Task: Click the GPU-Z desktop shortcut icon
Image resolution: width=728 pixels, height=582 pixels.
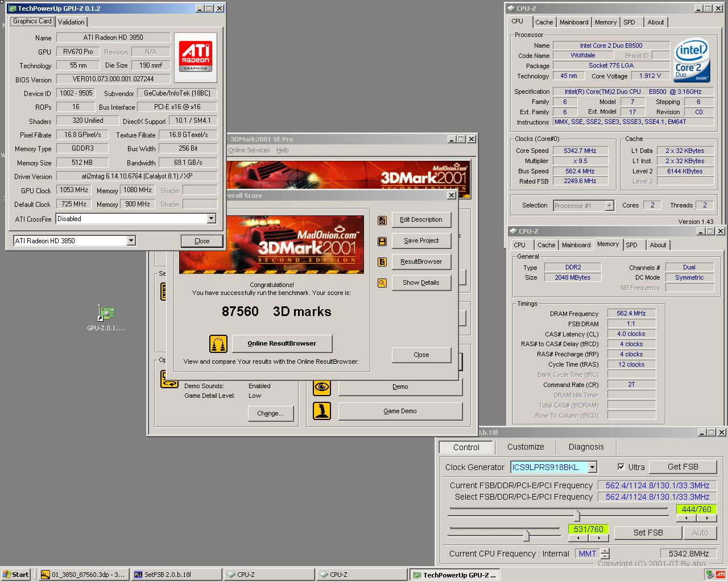Action: coord(106,313)
